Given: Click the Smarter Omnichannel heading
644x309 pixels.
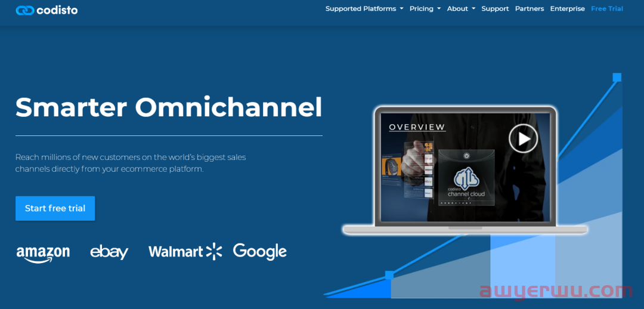Looking at the screenshot, I should coord(169,107).
